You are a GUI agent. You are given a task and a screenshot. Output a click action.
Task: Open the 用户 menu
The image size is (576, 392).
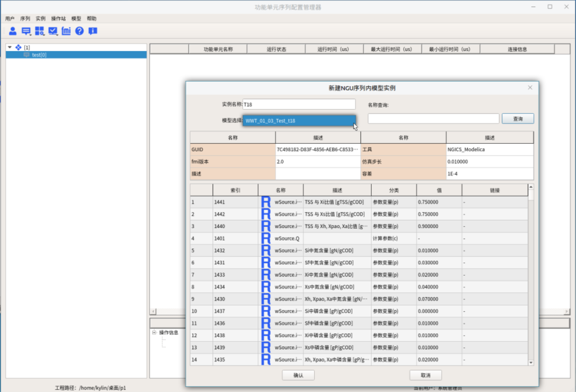click(x=10, y=19)
